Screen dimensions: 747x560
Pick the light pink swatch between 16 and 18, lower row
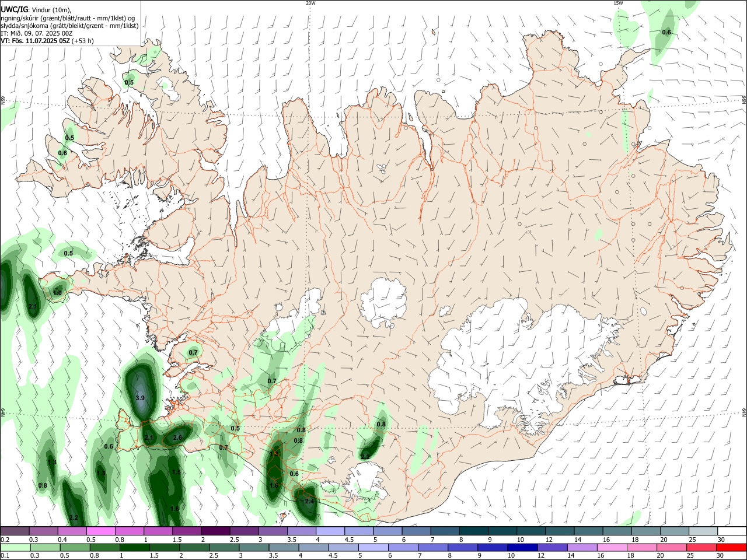click(x=612, y=547)
